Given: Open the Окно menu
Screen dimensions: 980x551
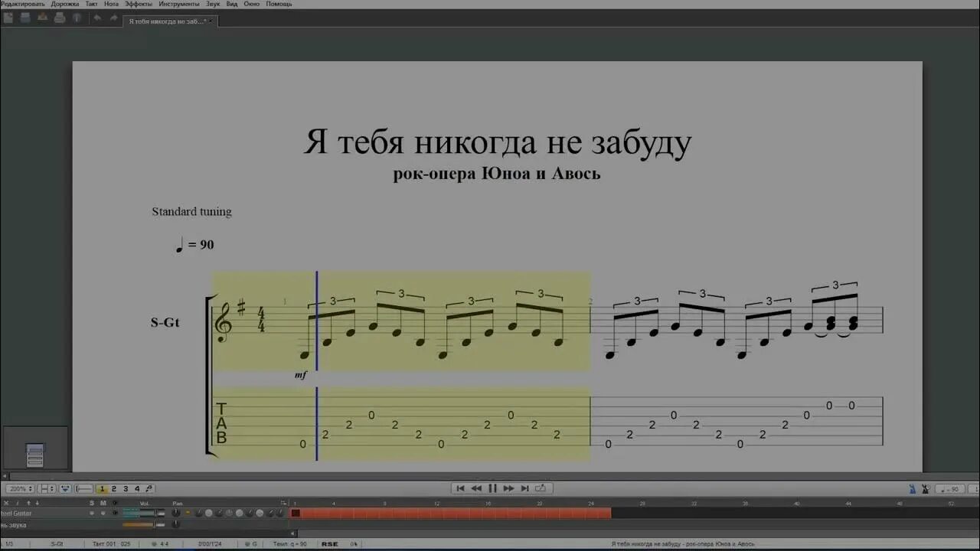Looking at the screenshot, I should [252, 4].
